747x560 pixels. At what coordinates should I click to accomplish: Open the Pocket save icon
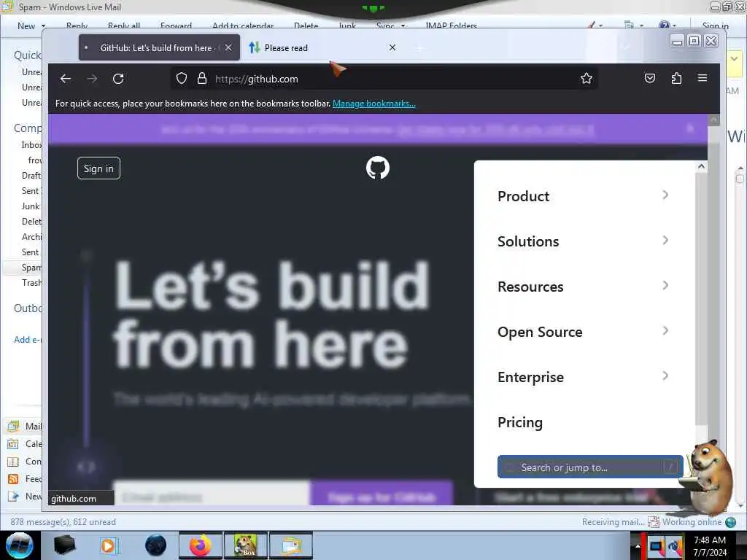tap(650, 78)
